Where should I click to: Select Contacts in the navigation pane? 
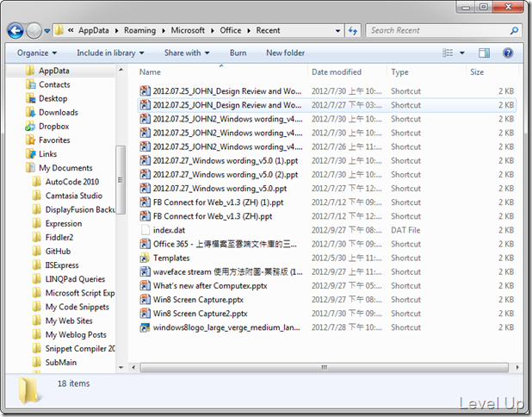(54, 84)
